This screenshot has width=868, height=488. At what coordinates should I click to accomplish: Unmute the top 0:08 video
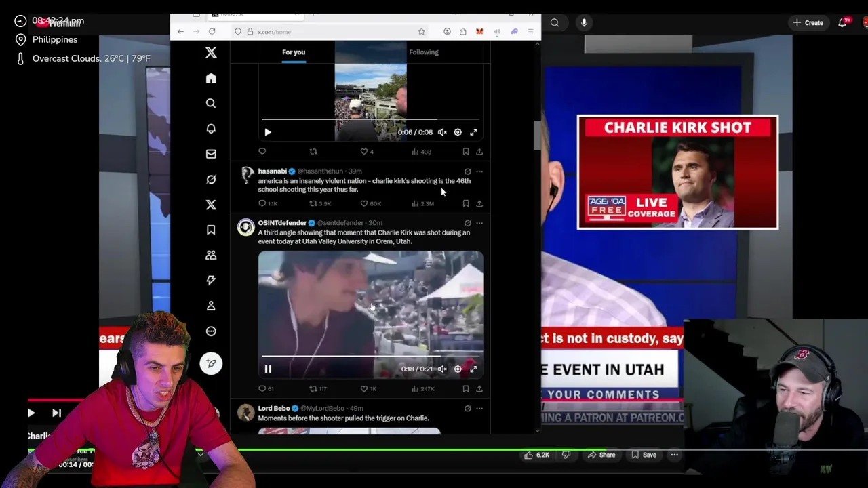442,132
